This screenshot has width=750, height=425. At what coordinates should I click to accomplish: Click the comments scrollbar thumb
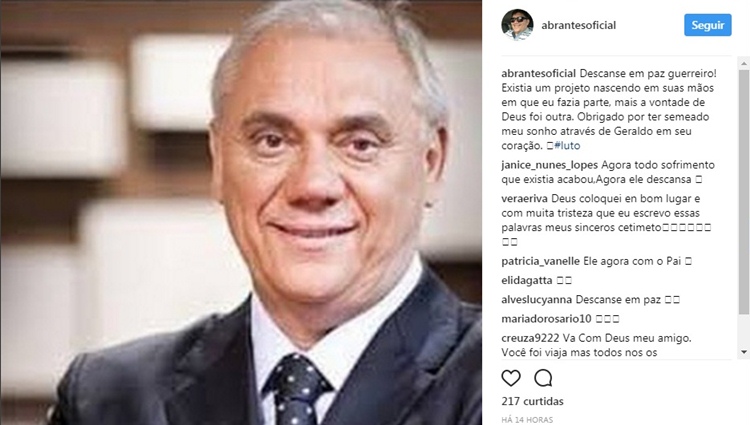744,192
